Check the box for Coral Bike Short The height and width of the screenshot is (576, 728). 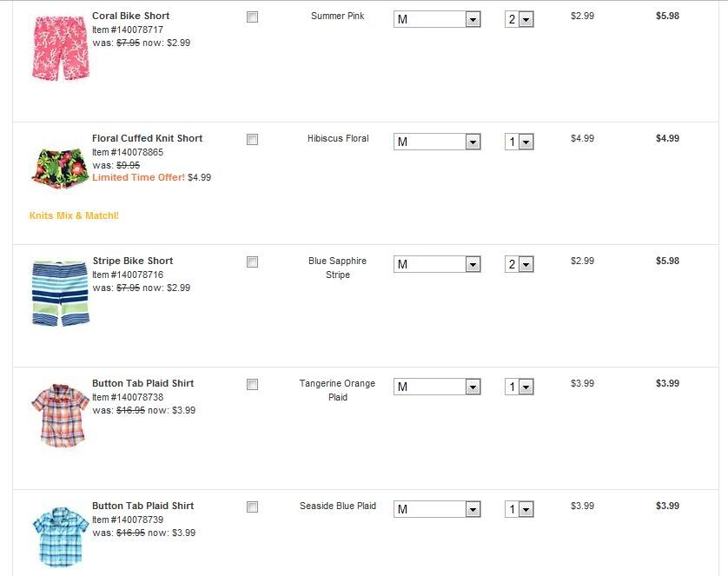[253, 17]
